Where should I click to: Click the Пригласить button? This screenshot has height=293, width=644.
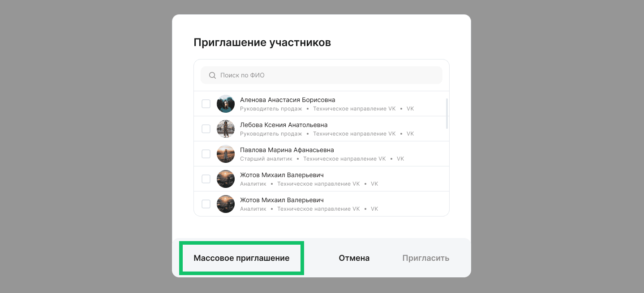(426, 258)
